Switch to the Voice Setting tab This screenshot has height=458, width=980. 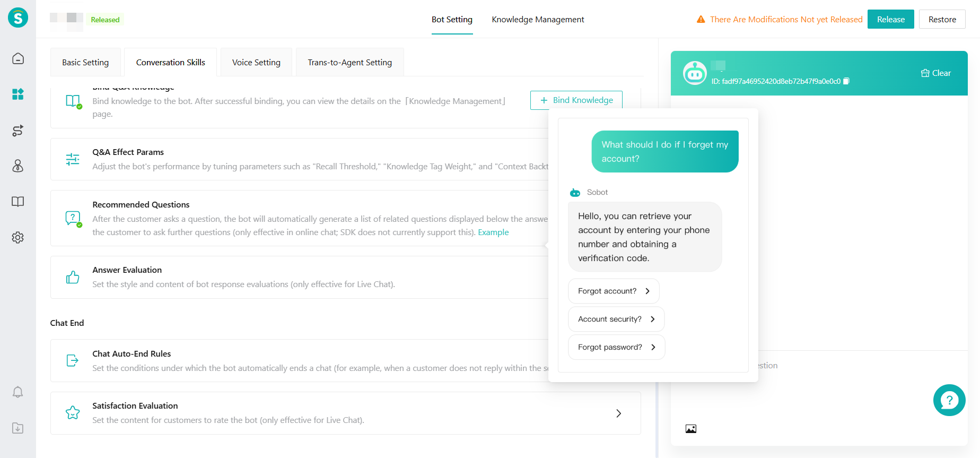point(256,63)
